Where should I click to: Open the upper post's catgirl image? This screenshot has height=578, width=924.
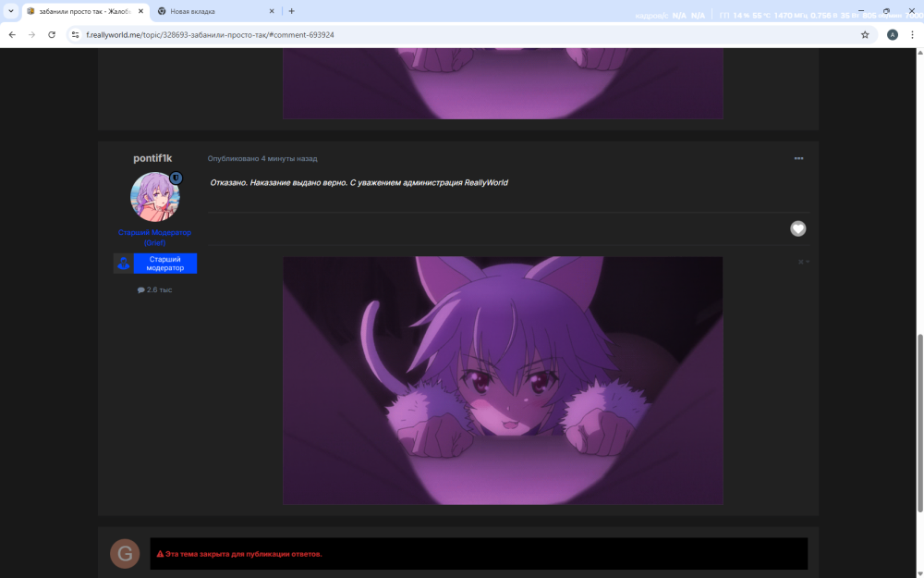coord(503,83)
